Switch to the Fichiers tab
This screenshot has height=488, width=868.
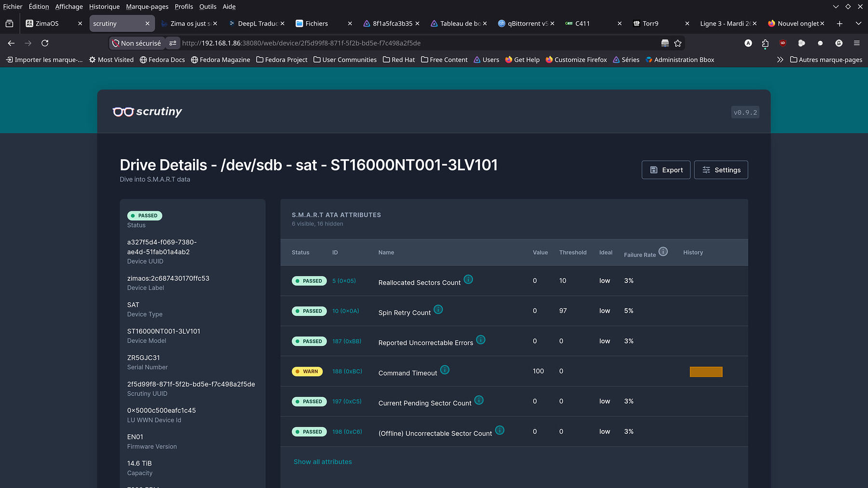(324, 23)
